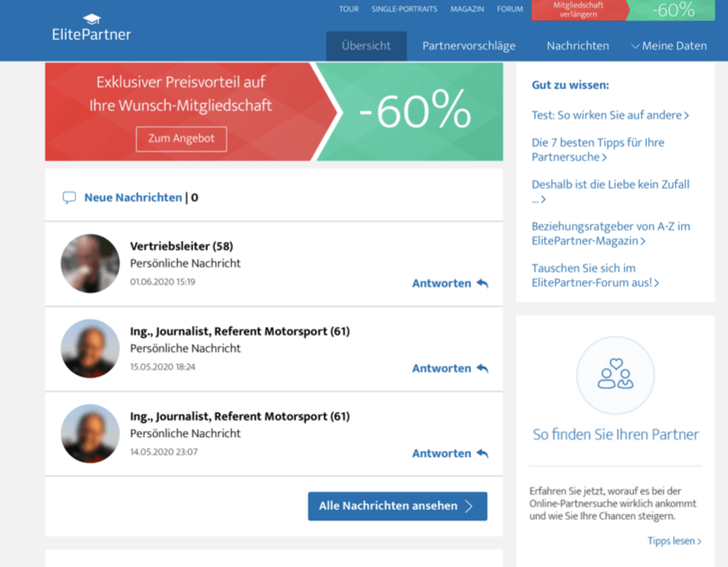Open Die 7 besten Tipps für Ihre Partnersuche
728x567 pixels.
click(598, 149)
